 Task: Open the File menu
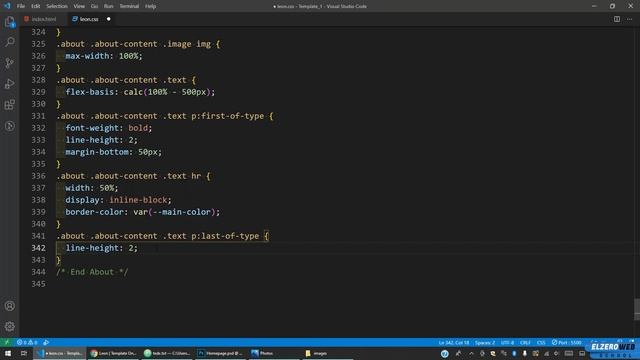[21, 6]
